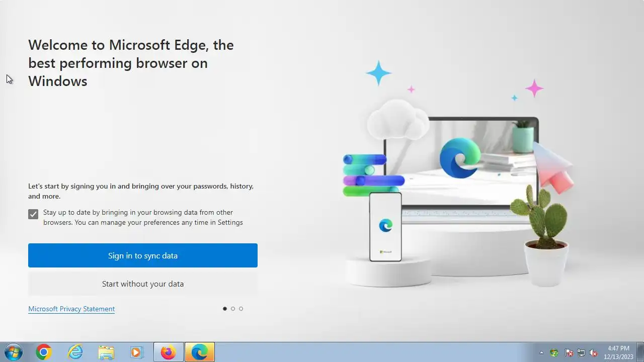Open the Microsoft Privacy Statement link
Image resolution: width=644 pixels, height=362 pixels.
71,309
